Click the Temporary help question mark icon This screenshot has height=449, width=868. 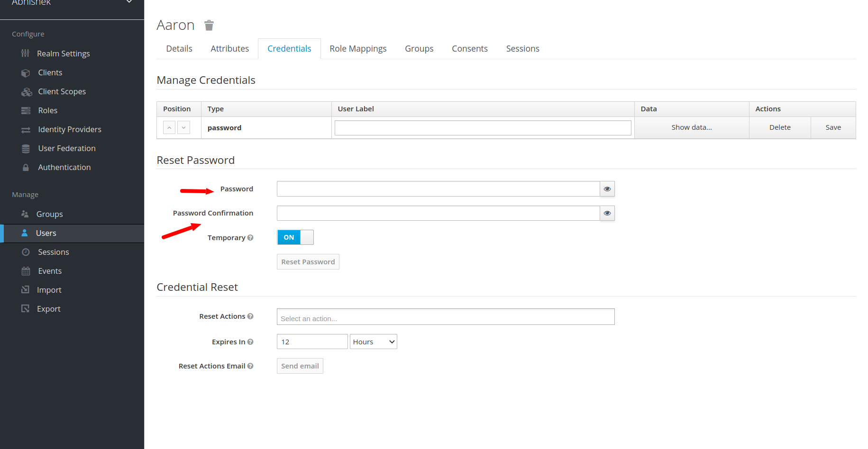point(250,238)
